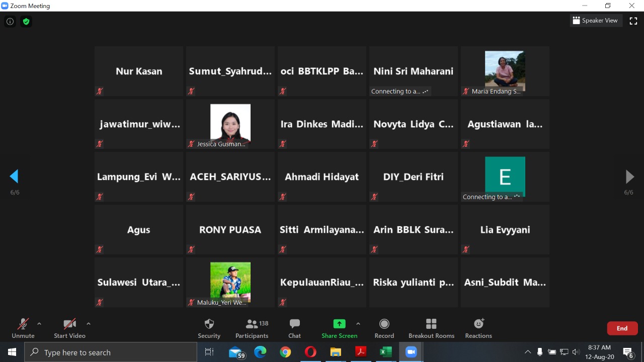644x362 pixels.
Task: Select ACEH_SARIYUS participant tile
Action: 230,177
